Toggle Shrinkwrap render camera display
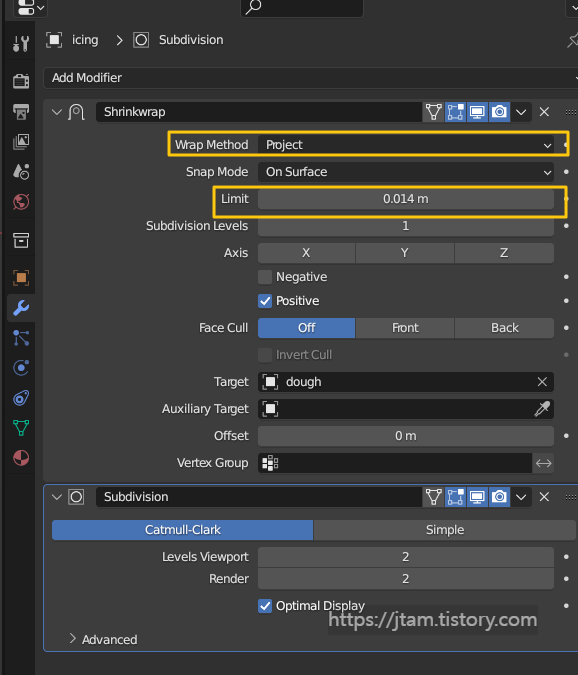The width and height of the screenshot is (578, 675). tap(499, 112)
